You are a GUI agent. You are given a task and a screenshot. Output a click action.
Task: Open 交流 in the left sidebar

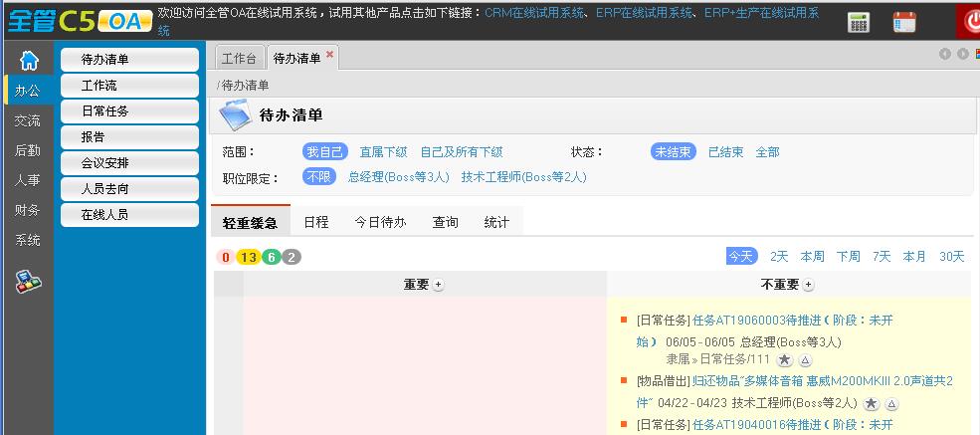pyautogui.click(x=27, y=120)
